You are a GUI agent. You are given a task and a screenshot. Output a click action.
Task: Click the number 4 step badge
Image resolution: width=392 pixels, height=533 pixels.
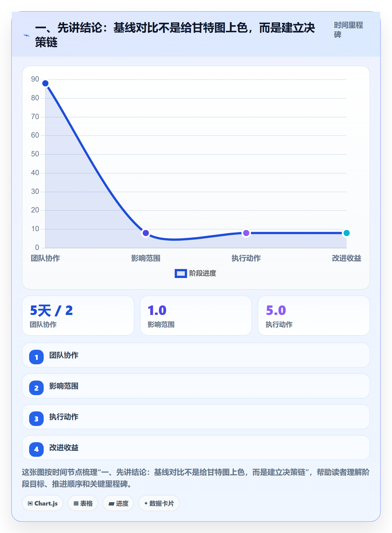pos(36,449)
